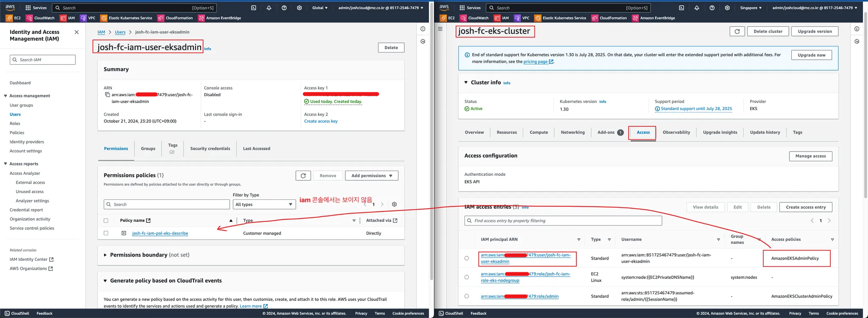Click Delete cluster button
The height and width of the screenshot is (318, 868).
768,31
